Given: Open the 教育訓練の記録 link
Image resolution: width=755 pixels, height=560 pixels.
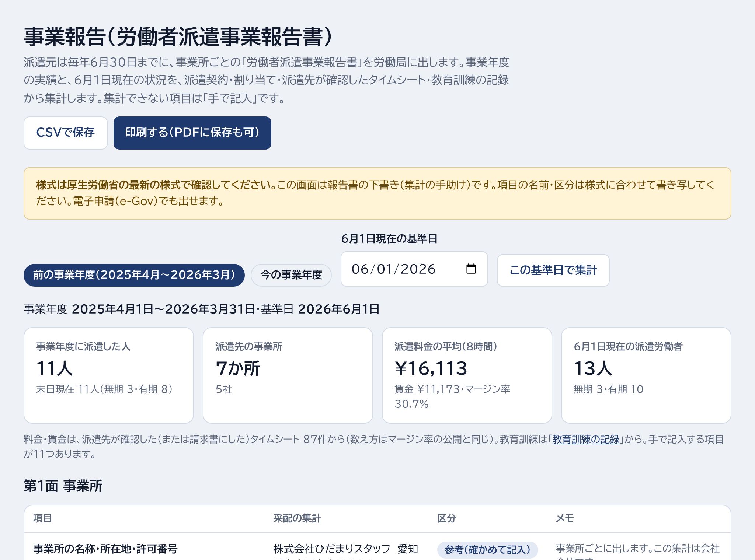Looking at the screenshot, I should 586,440.
